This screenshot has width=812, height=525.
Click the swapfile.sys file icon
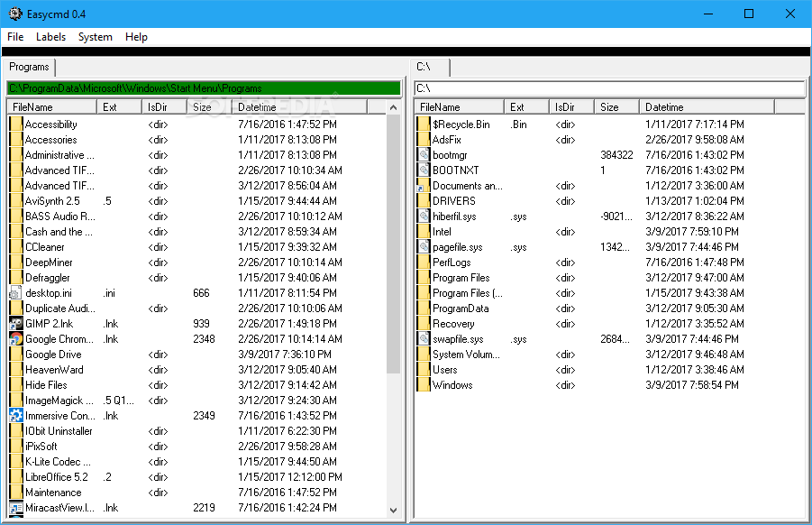click(424, 339)
